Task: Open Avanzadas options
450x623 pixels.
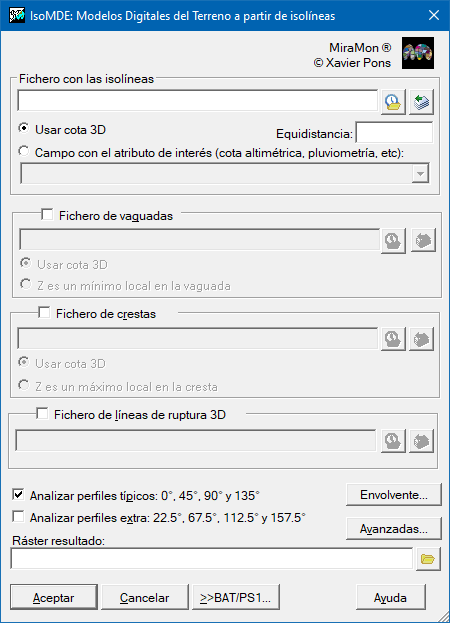Action: point(394,528)
